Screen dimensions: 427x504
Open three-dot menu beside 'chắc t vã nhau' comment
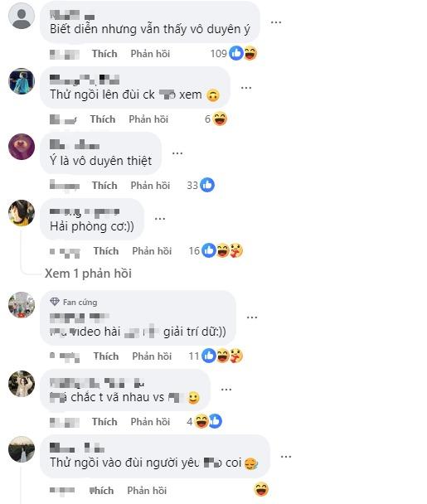click(226, 390)
